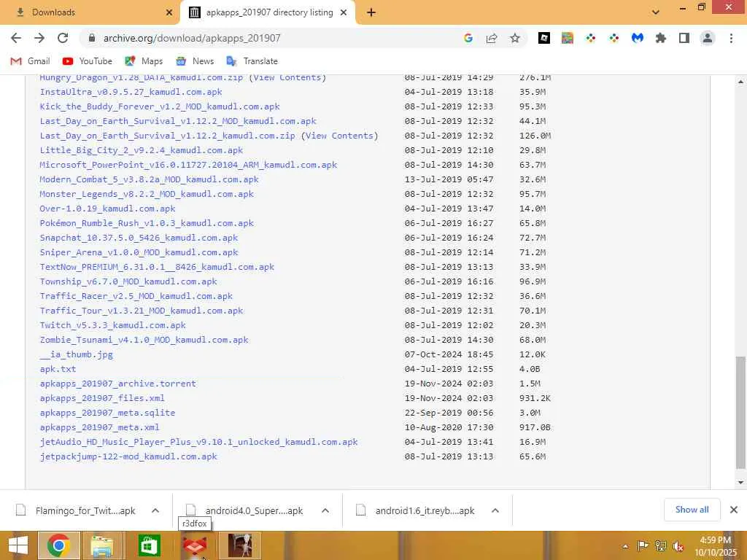This screenshot has width=747, height=560.
Task: Open r3dfox browser in taskbar
Action: tap(195, 545)
